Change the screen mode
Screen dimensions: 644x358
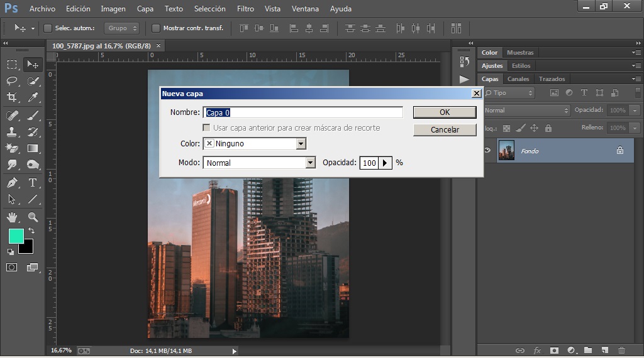click(x=33, y=268)
